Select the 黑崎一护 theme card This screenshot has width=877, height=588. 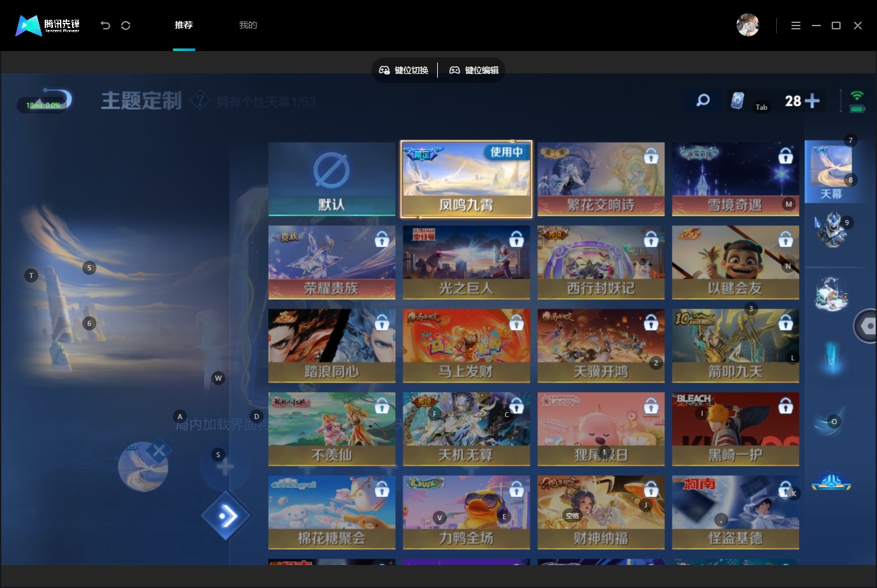(735, 429)
